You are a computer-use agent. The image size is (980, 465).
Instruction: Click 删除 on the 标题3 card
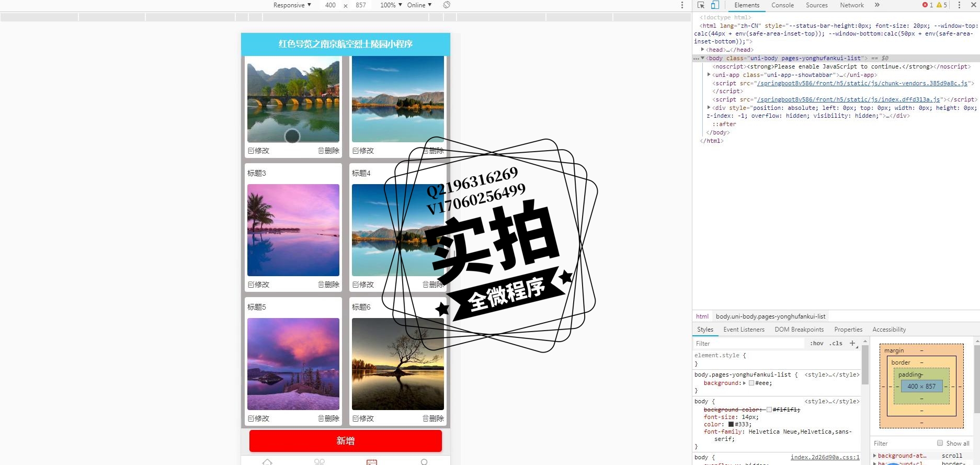click(x=328, y=285)
